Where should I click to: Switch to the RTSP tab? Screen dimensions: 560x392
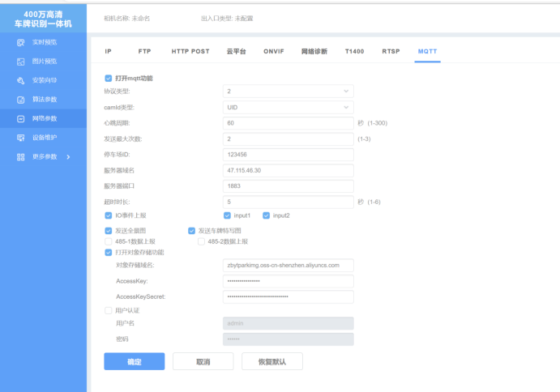click(x=391, y=51)
